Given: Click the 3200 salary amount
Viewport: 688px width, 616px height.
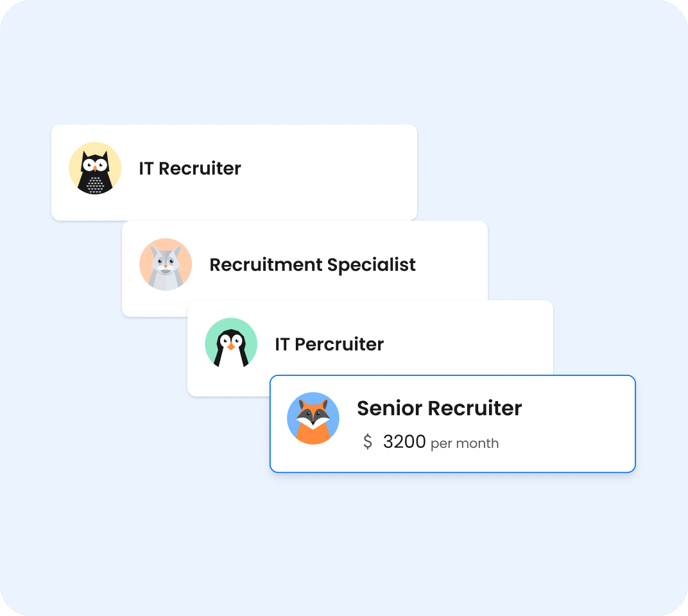Looking at the screenshot, I should coord(404,442).
